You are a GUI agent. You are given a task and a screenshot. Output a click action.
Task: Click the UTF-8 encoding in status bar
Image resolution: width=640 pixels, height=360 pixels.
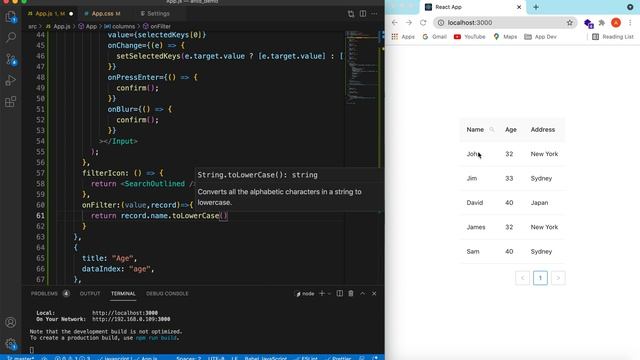[216, 358]
